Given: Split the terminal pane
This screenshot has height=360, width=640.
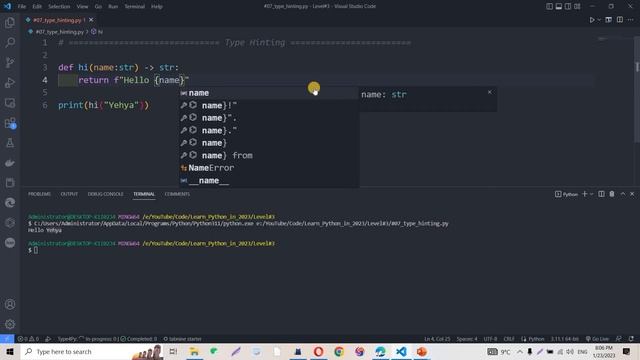Looking at the screenshot, I should coord(601,194).
